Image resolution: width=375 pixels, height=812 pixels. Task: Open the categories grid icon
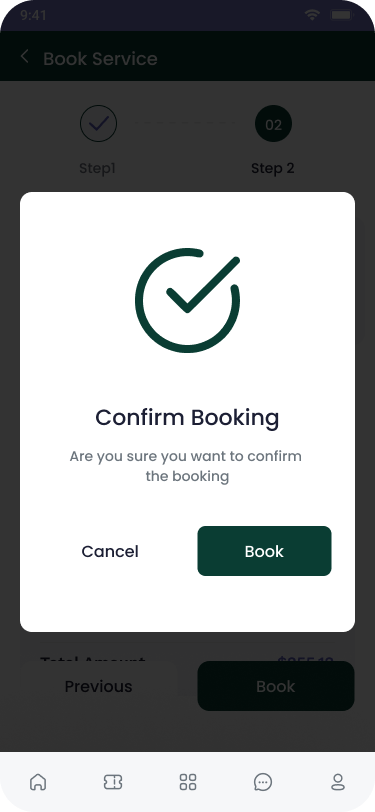188,782
